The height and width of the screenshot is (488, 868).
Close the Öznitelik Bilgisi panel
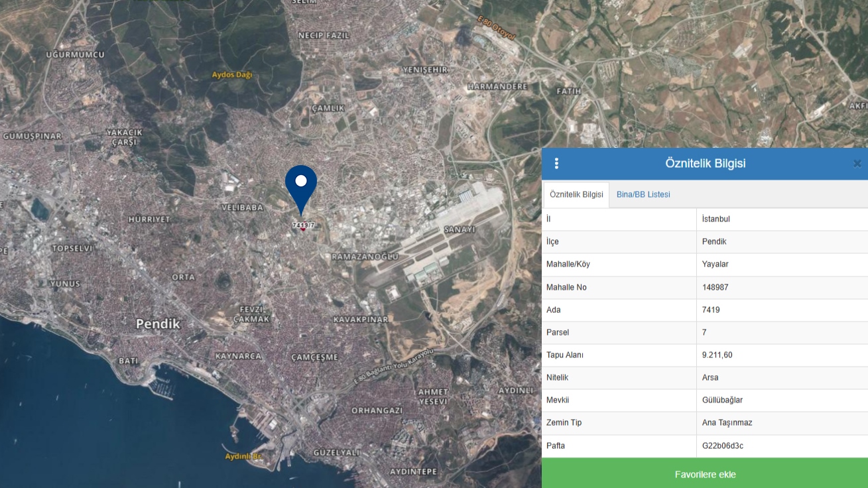tap(857, 164)
